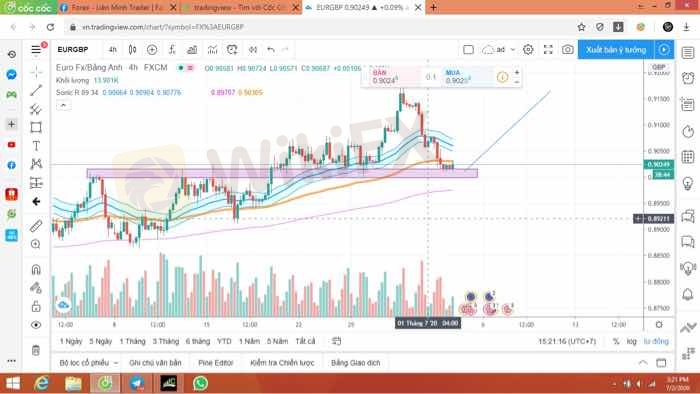This screenshot has width=700, height=394.
Task: Switch to Bảng Giao dịch tab
Action: click(x=355, y=363)
